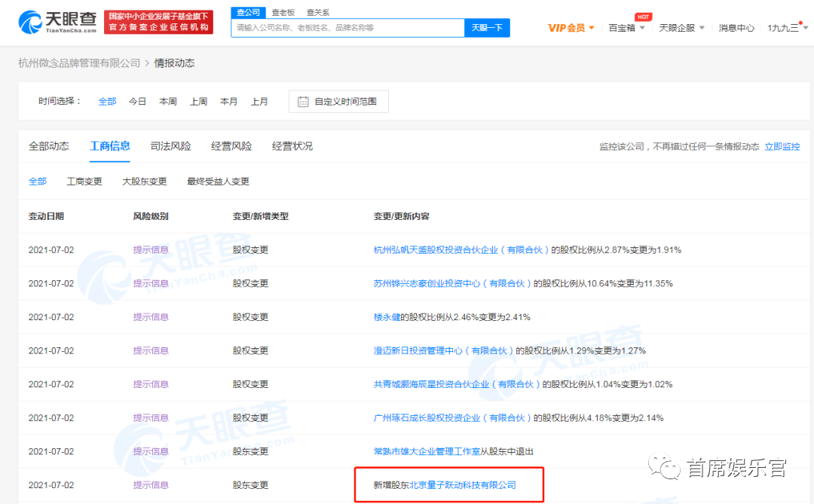Expand the 天眼企服 menu
This screenshot has height=504, width=814.
(681, 28)
